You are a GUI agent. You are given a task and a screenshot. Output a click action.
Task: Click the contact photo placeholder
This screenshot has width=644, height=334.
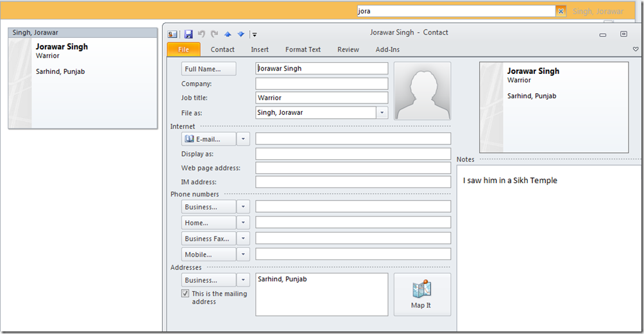[422, 91]
